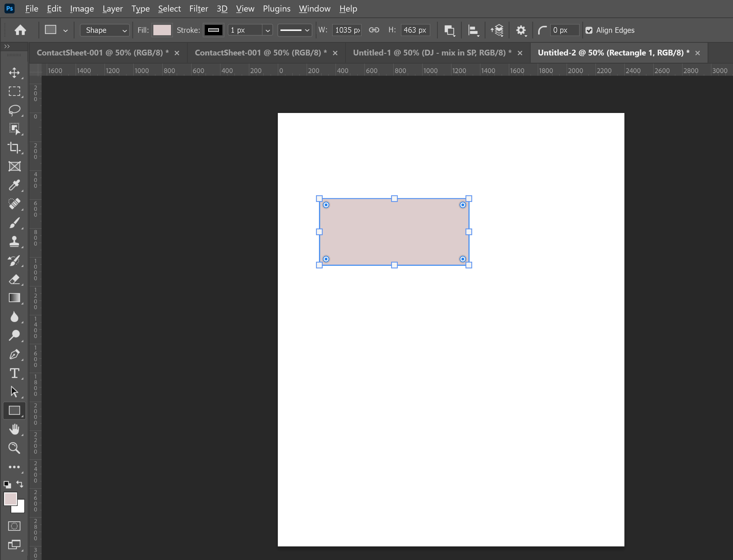Disable the Align Edges checkbox
The width and height of the screenshot is (733, 560).
(589, 30)
